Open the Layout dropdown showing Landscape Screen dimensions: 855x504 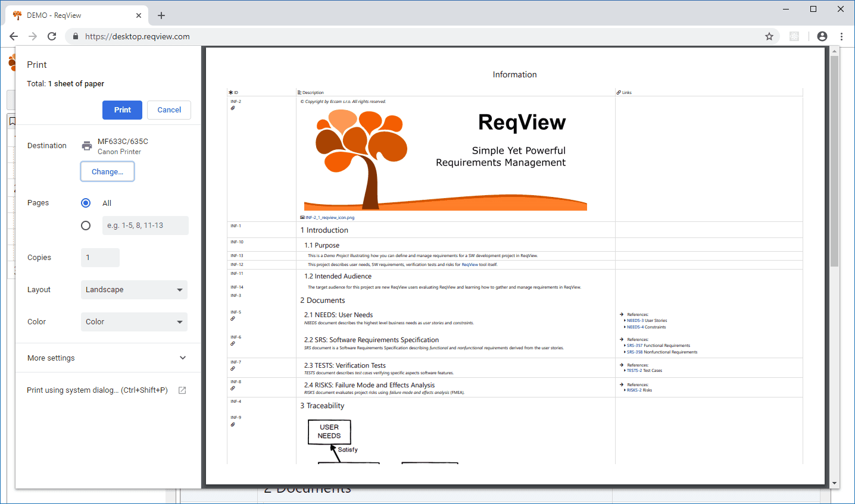point(134,290)
